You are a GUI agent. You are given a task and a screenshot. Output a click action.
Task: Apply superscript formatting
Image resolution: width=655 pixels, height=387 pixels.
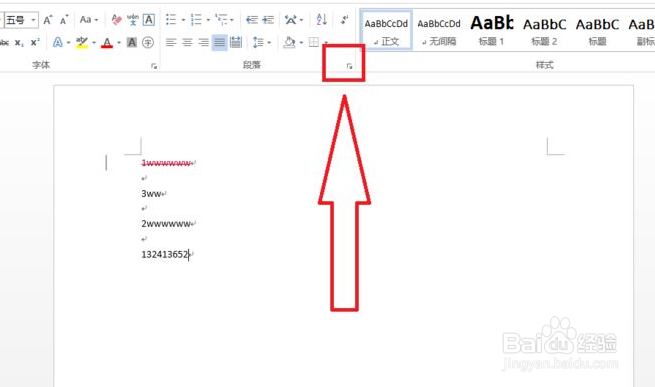pyautogui.click(x=35, y=42)
